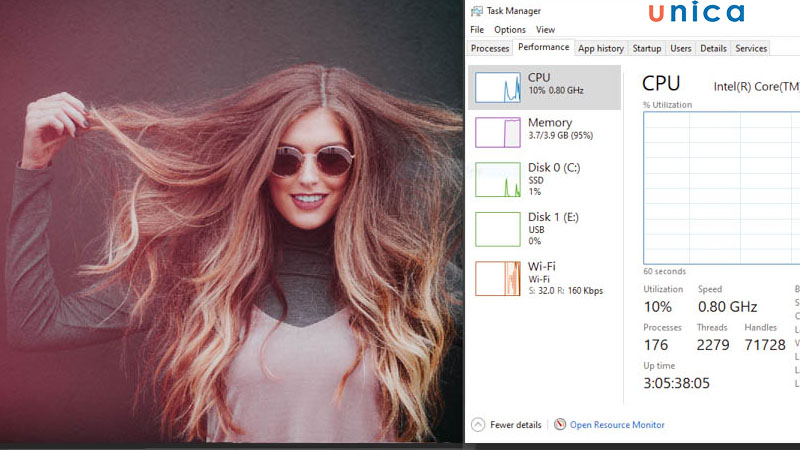Select the Disk 1 (E:) graph thumbnail
Screen dimensions: 800x450
497,229
